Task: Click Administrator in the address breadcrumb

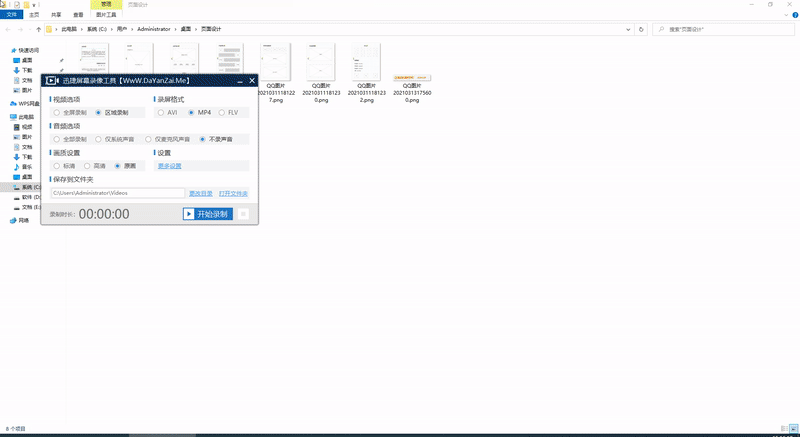Action: point(154,30)
